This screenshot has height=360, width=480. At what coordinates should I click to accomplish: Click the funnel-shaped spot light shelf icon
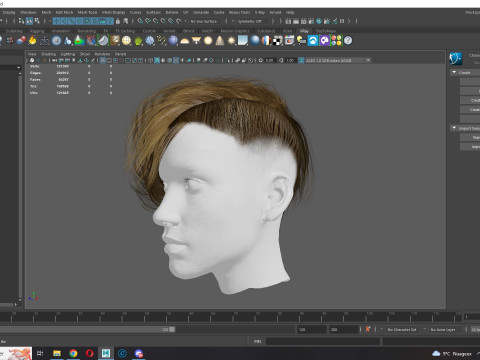tap(196, 41)
